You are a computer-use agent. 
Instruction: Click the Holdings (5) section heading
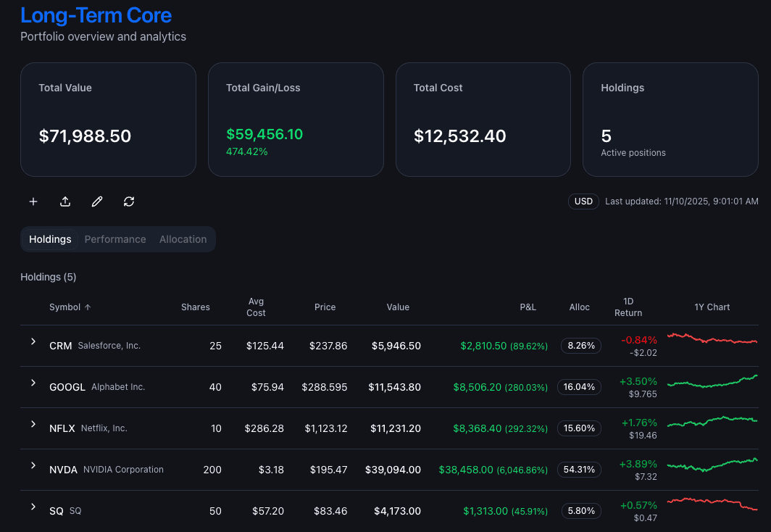tap(49, 277)
